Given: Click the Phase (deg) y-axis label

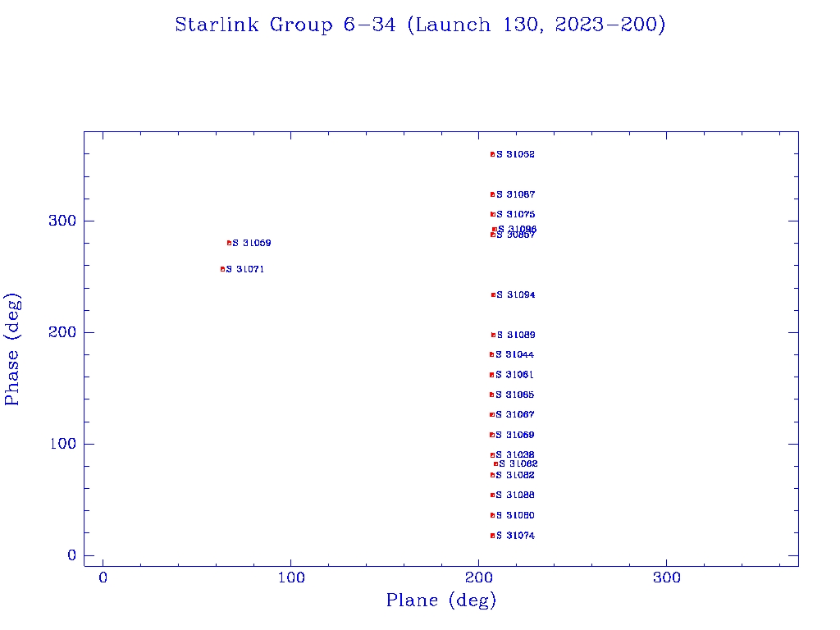Looking at the screenshot, I should tap(12, 349).
